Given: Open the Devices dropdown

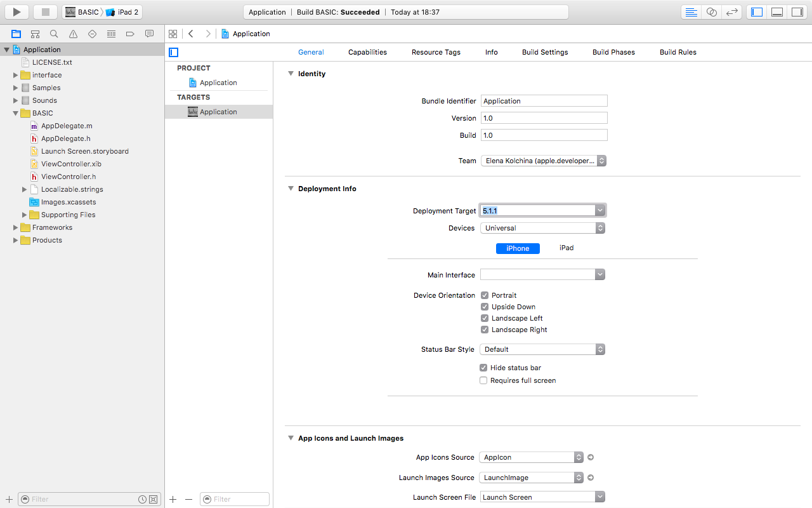Looking at the screenshot, I should coord(543,228).
